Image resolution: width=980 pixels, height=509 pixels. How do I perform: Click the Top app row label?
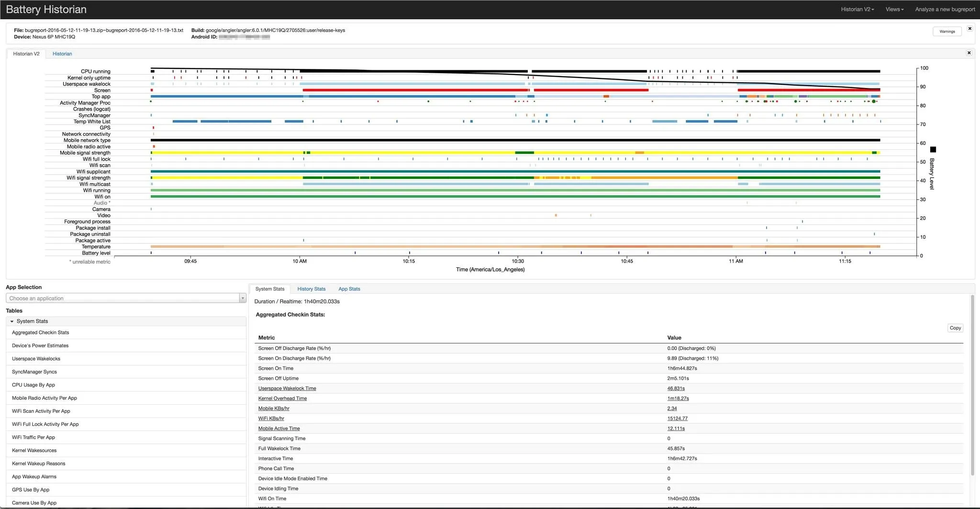(101, 97)
